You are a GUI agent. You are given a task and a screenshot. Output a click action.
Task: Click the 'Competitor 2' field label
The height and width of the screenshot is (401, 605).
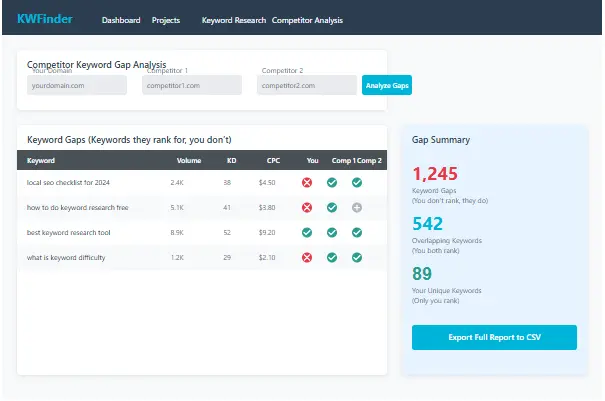282,71
